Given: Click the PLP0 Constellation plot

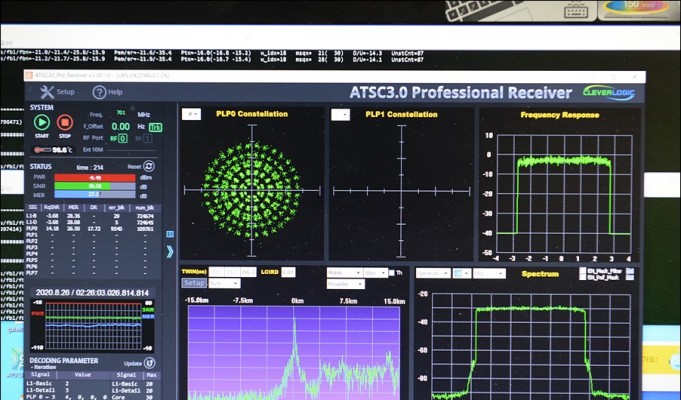Looking at the screenshot, I should 252,190.
